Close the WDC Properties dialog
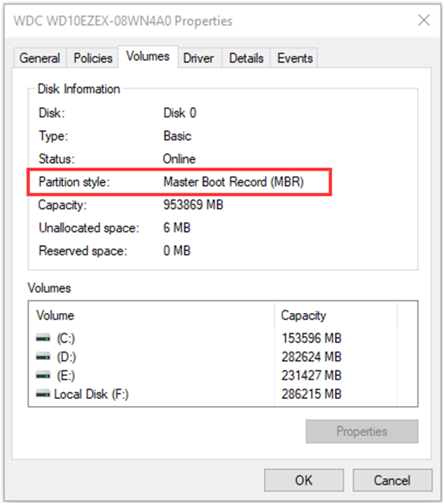Image resolution: width=444 pixels, height=504 pixels. point(424,20)
